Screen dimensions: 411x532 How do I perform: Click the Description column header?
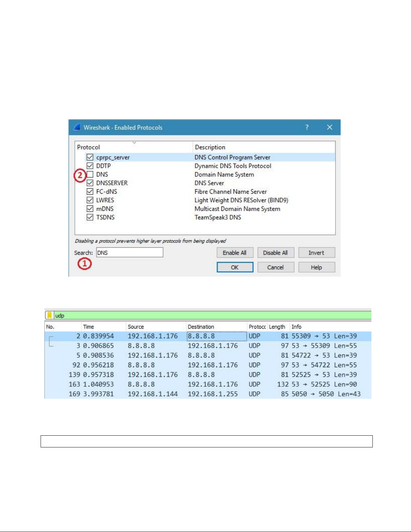[x=210, y=147]
